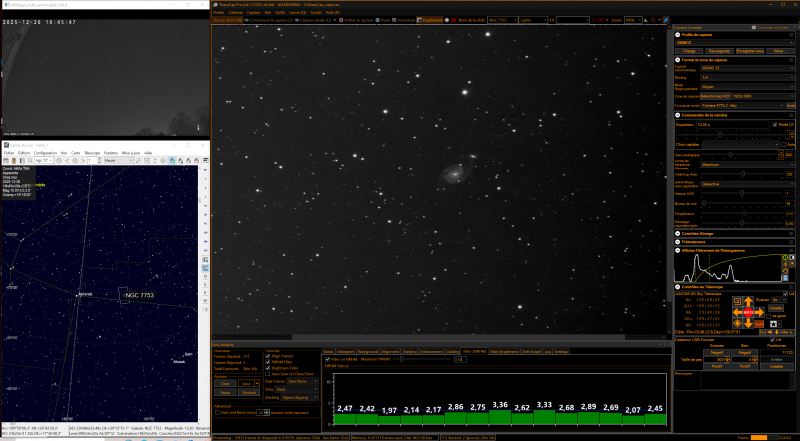Toggle the Colonnes multiples checkbox
Image resolution: width=800 pixels, height=441 pixels.
[754, 28]
